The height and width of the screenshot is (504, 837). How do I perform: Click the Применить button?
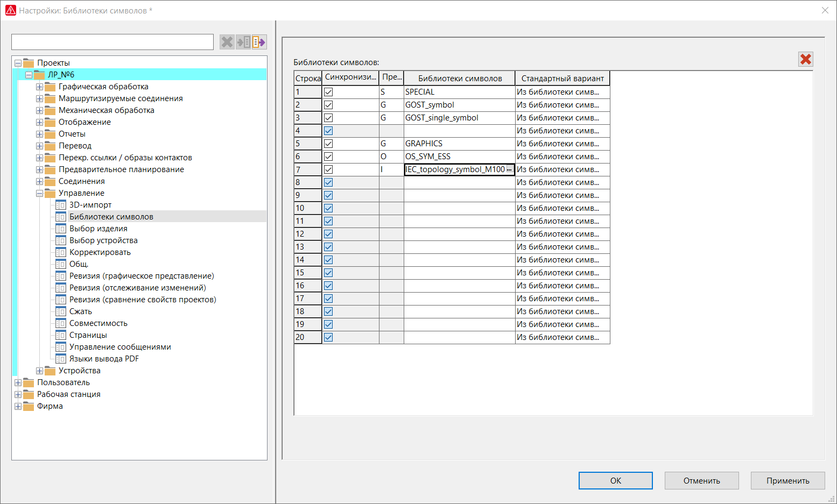[788, 481]
